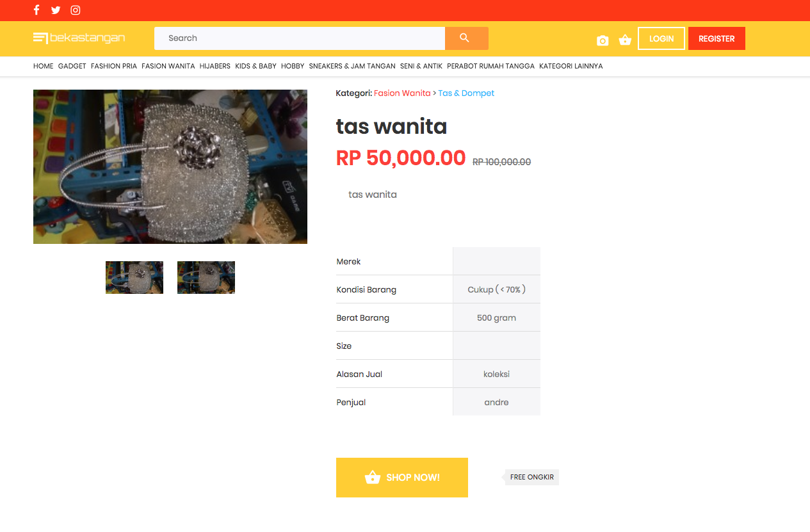
Task: Open the shopping basket icon in header
Action: [x=625, y=40]
